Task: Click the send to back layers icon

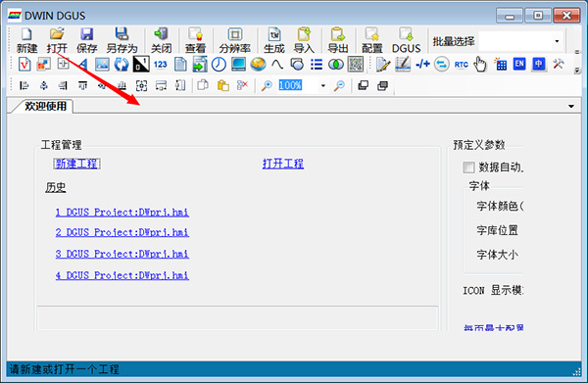Action: tap(382, 86)
